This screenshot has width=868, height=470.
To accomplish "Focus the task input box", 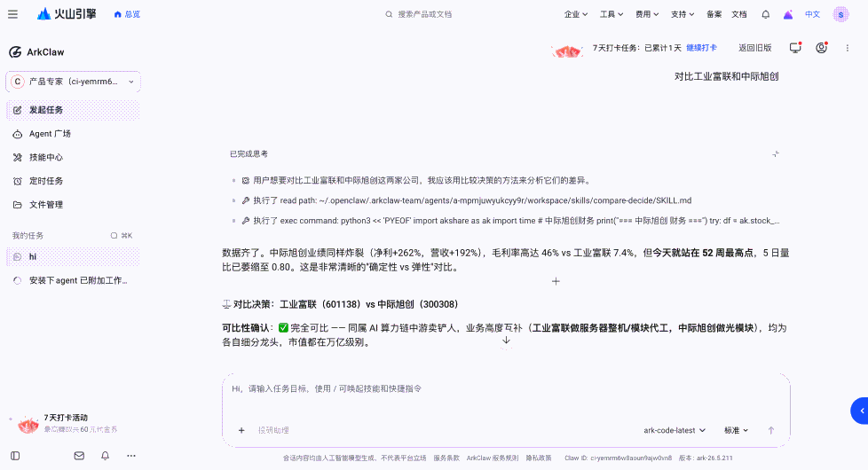I will pos(506,388).
